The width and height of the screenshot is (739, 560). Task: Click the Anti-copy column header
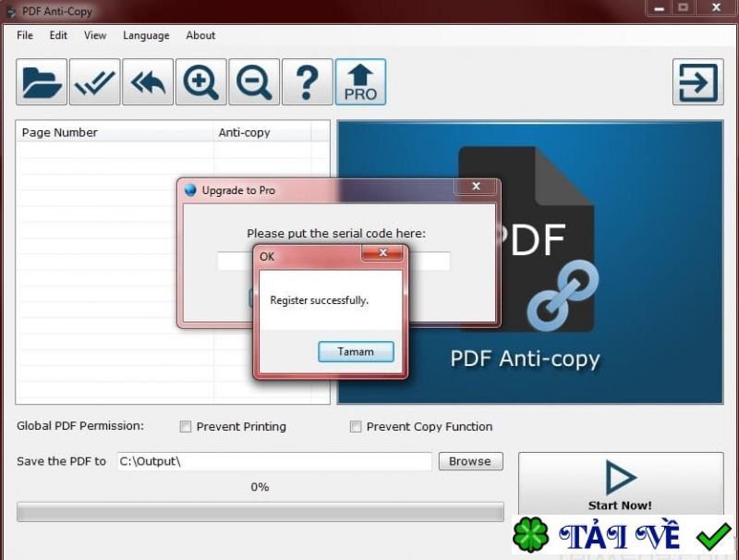[x=262, y=132]
